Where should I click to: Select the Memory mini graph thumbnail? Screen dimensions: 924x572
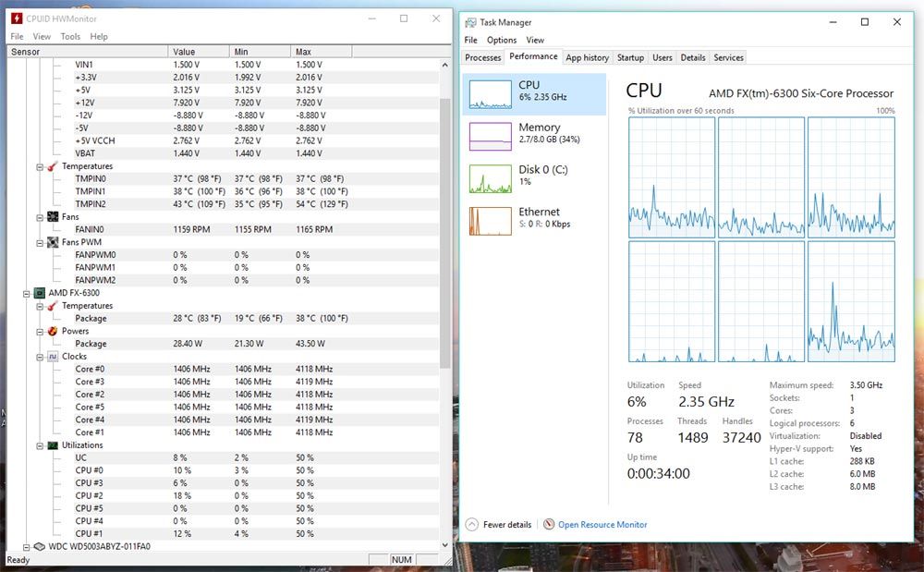pos(491,136)
